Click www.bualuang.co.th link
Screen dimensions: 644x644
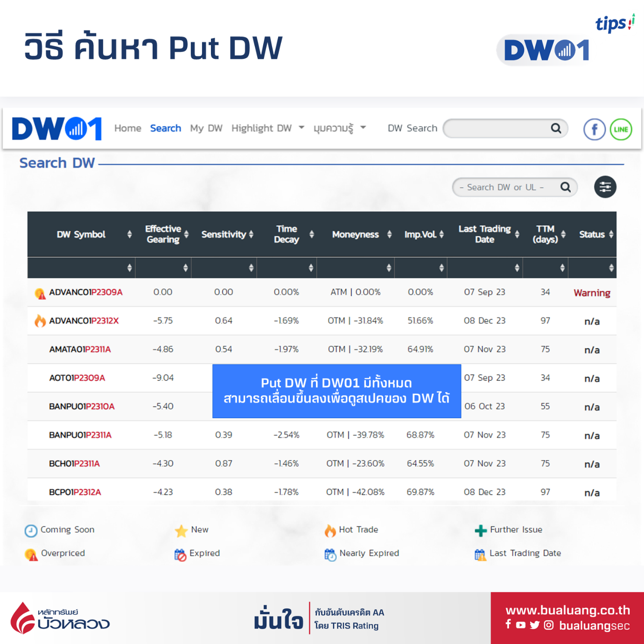[567, 610]
